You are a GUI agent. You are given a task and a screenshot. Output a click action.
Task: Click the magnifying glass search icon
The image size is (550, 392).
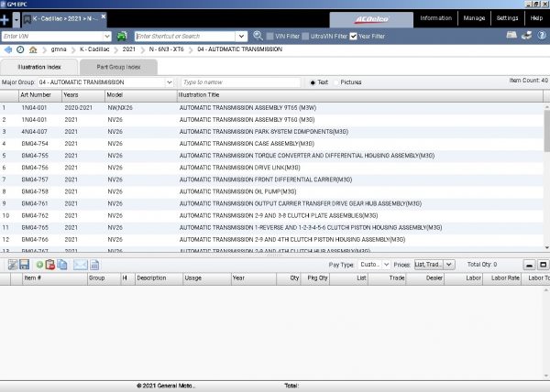tap(258, 36)
